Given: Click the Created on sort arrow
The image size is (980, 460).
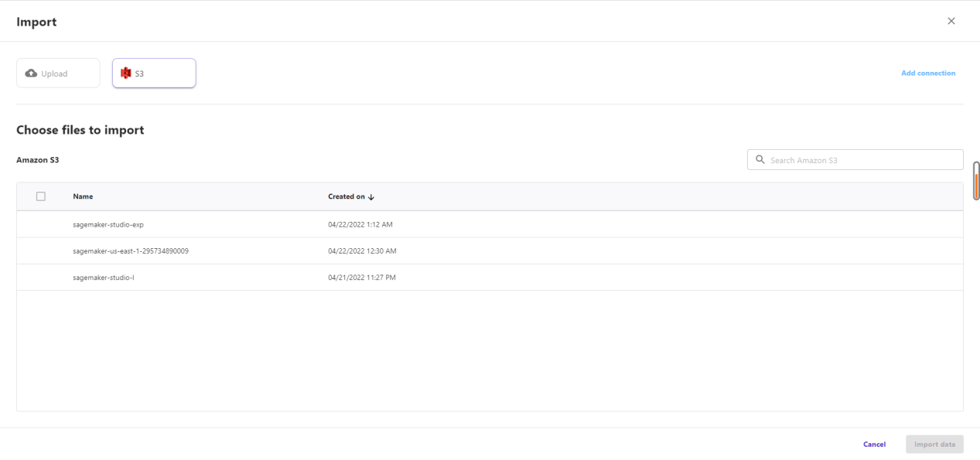Looking at the screenshot, I should tap(371, 197).
